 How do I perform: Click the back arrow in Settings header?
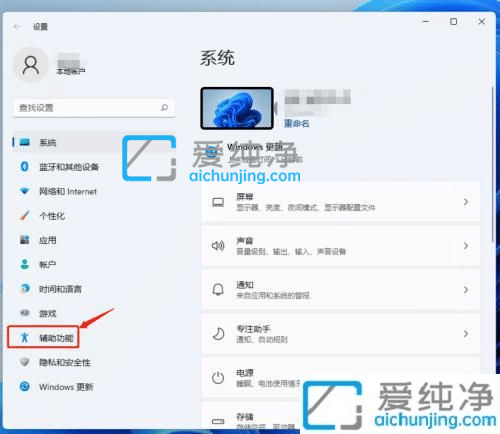[x=17, y=26]
